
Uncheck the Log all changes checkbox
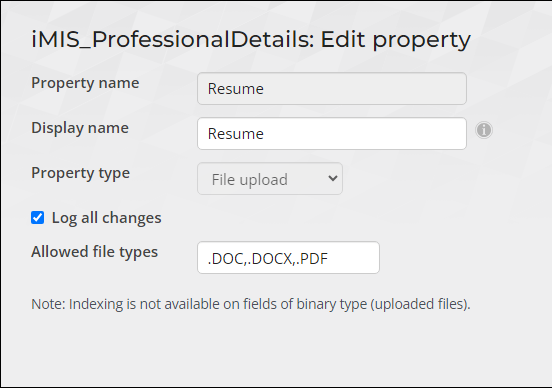coord(37,218)
